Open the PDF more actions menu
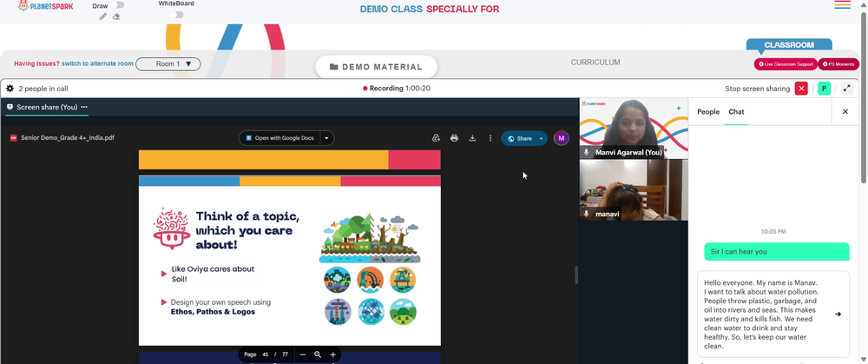The width and height of the screenshot is (868, 364). coord(490,138)
